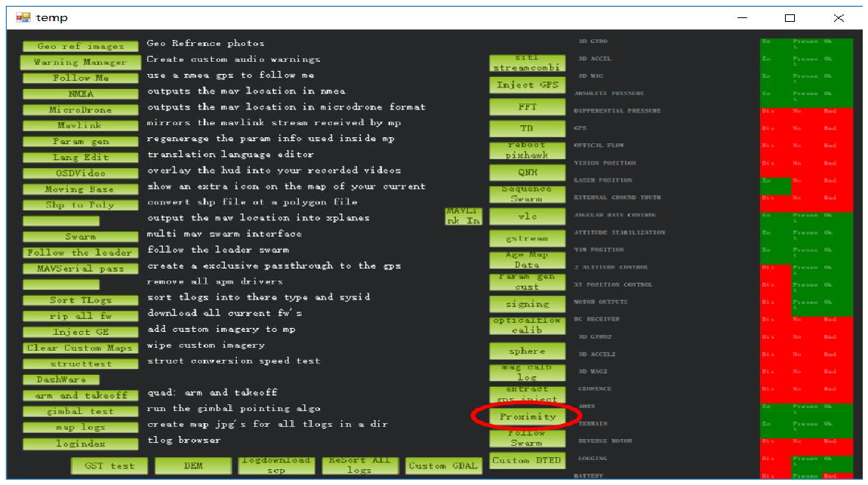Click the sphere button
The height and width of the screenshot is (485, 868).
click(x=527, y=351)
